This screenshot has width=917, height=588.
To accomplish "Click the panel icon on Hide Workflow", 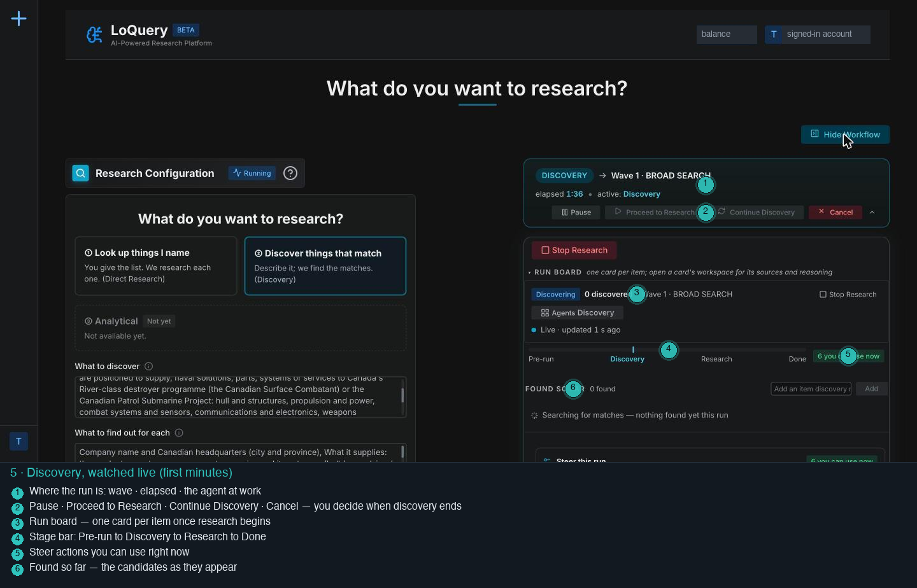I will pyautogui.click(x=814, y=134).
